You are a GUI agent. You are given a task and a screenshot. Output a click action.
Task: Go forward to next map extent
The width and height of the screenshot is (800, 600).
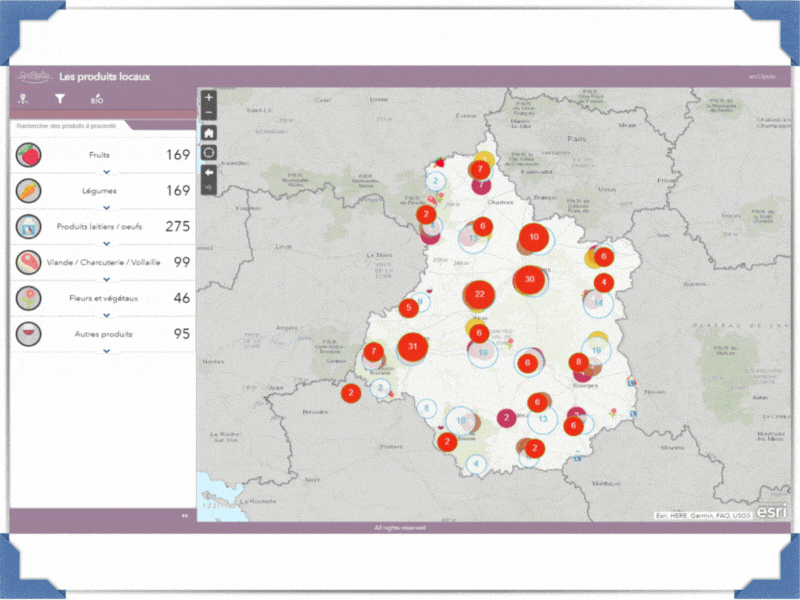pyautogui.click(x=209, y=188)
